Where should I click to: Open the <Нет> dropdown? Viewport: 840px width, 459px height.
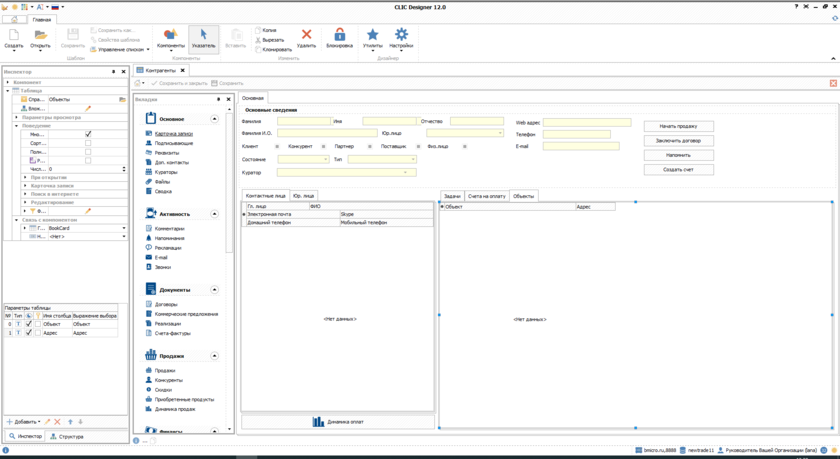click(x=124, y=237)
